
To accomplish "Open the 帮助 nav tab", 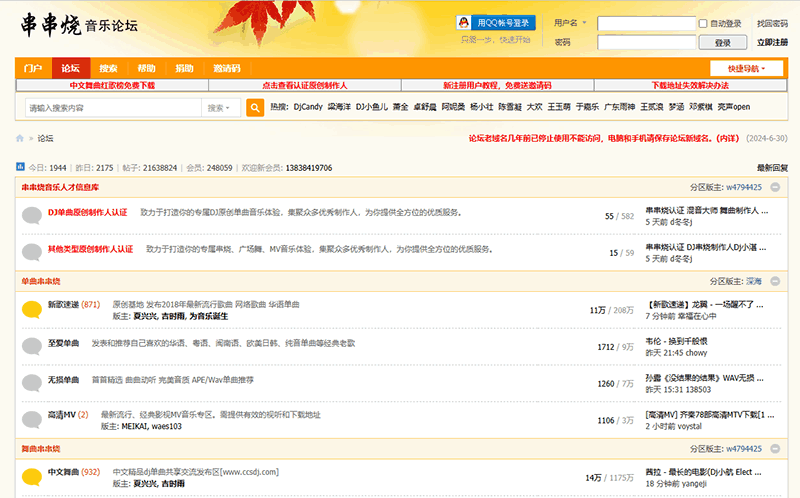I will coord(146,68).
